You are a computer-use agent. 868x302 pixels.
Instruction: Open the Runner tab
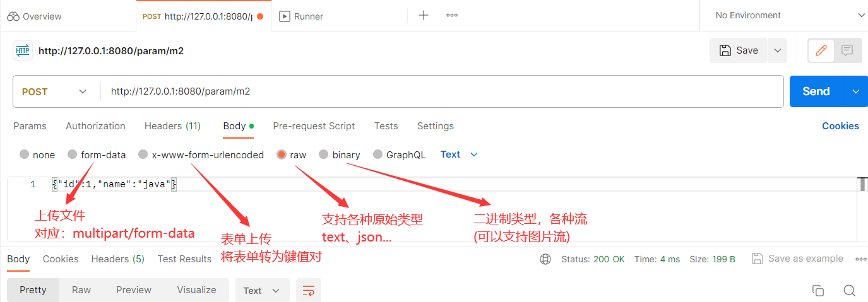301,16
